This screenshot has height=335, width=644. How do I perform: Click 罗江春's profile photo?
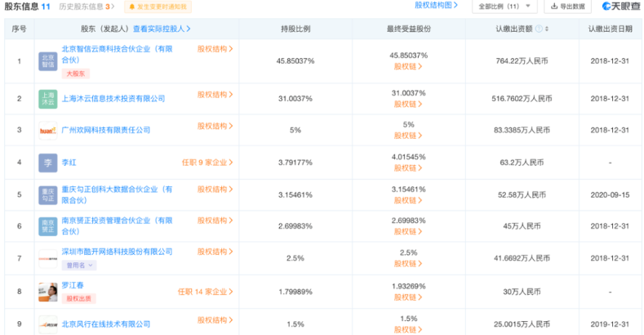coord(48,291)
